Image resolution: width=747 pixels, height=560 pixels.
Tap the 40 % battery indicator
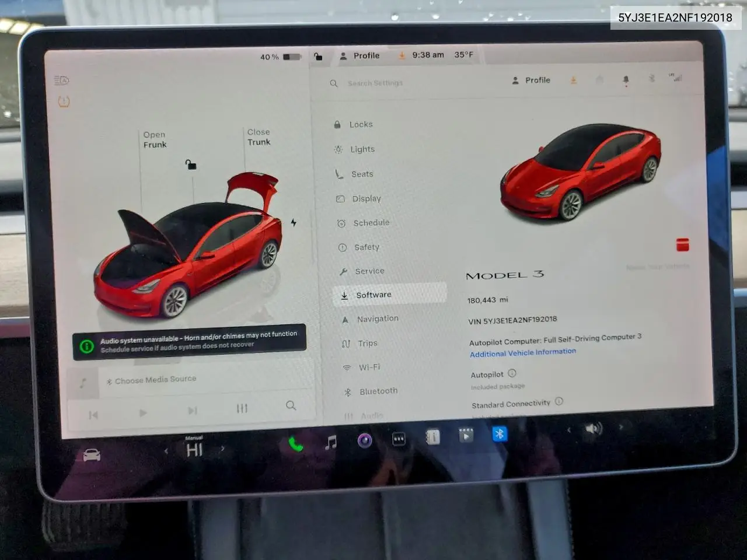[x=281, y=57]
